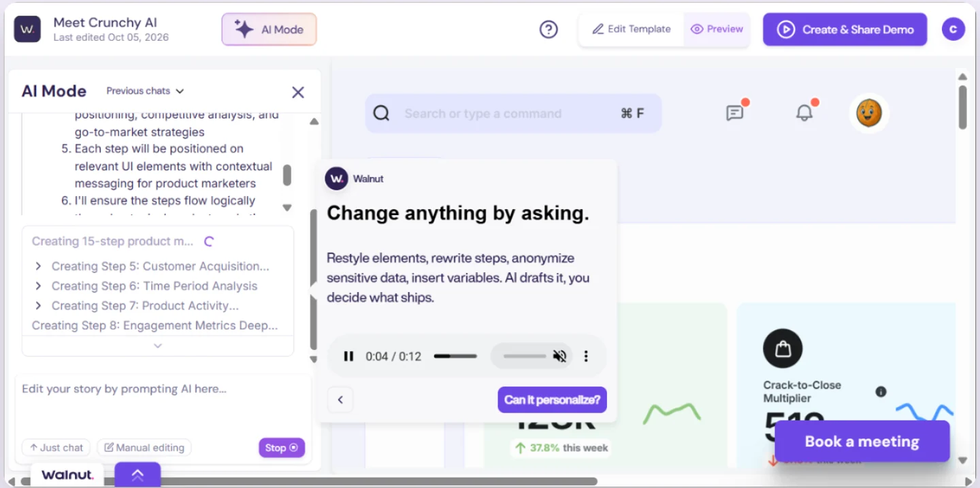980x488 pixels.
Task: Switch to Manual editing mode
Action: tap(144, 447)
